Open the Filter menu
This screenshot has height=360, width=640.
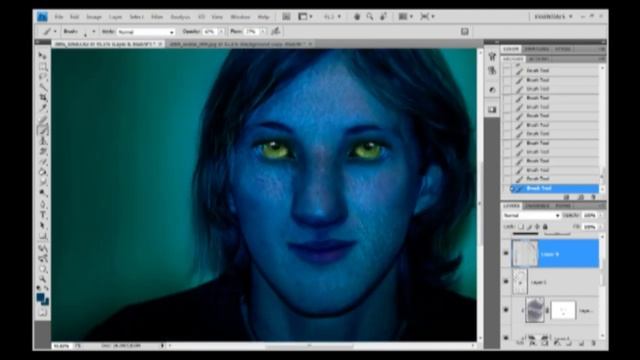(157, 17)
